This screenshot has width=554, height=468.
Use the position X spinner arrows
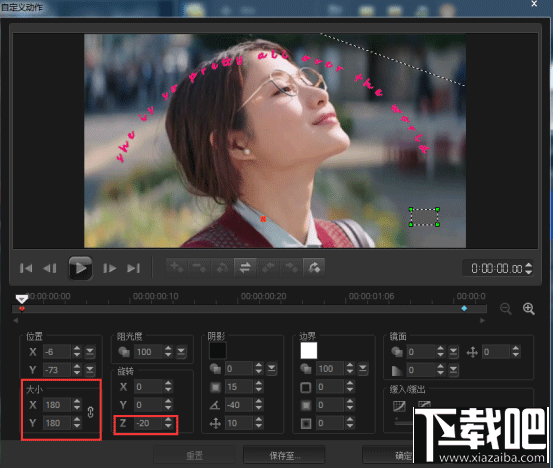[x=77, y=351]
